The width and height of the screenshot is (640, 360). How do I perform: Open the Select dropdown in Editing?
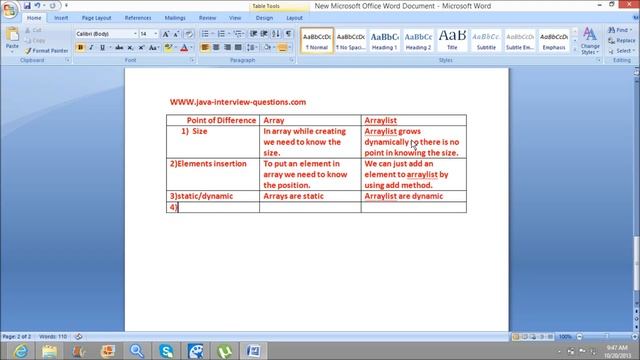621,51
